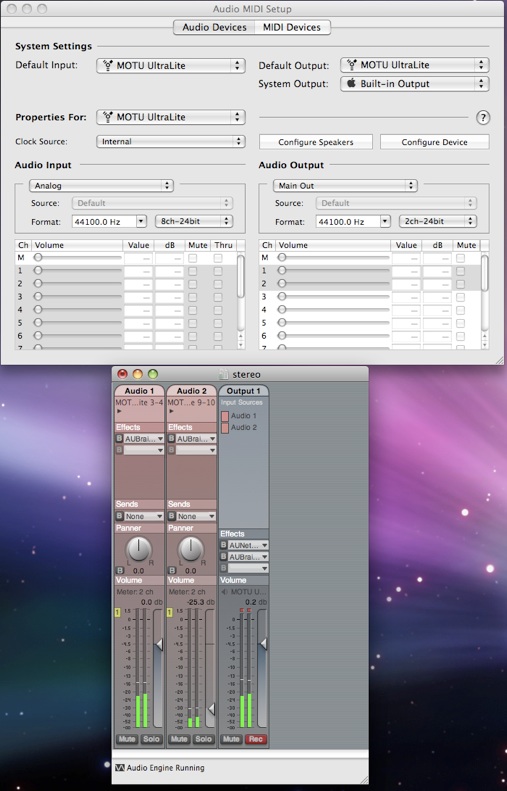
Task: Click yellow peak indicator on Audio 2 meter
Action: [x=170, y=612]
